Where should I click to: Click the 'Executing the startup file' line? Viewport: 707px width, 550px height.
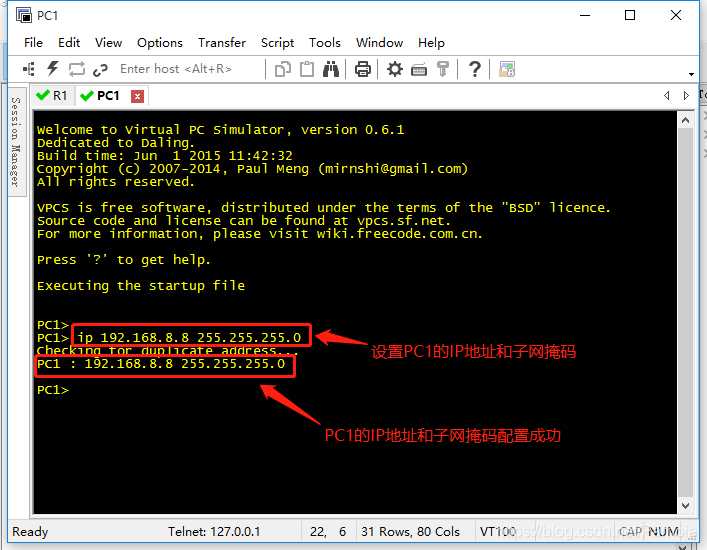point(141,286)
